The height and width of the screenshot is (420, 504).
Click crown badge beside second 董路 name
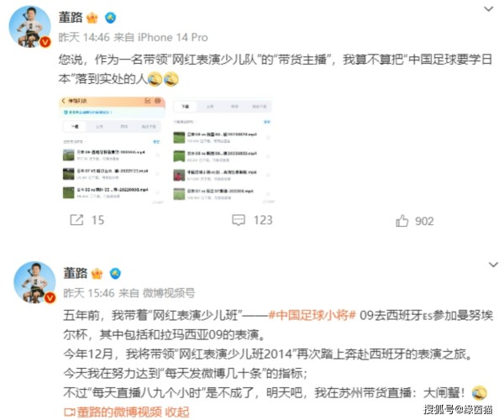[97, 274]
